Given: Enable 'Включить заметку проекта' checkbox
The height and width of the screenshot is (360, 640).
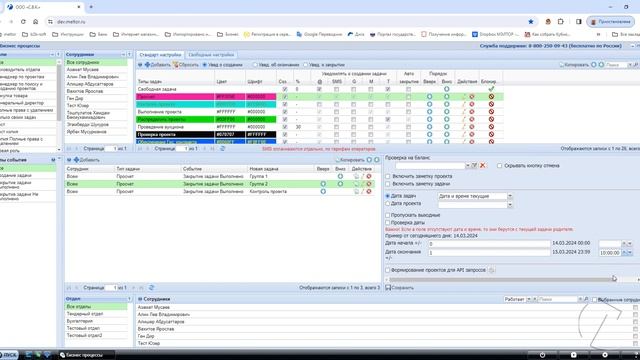Looking at the screenshot, I should (x=388, y=176).
